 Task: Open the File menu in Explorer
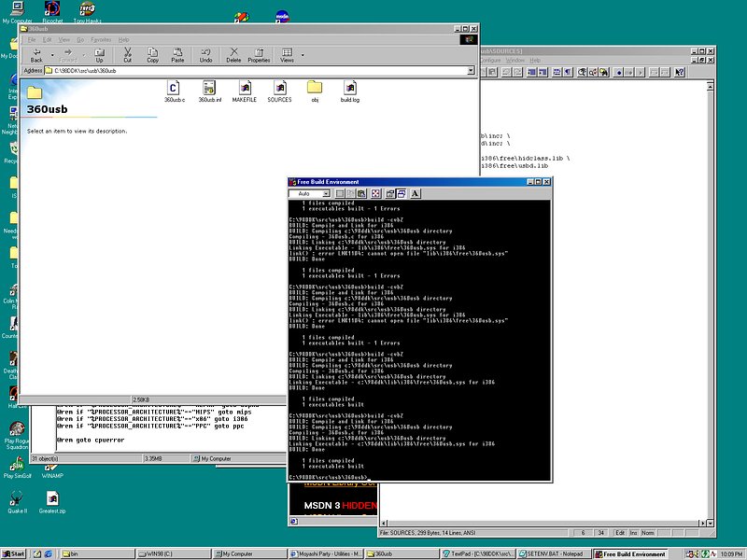point(32,40)
